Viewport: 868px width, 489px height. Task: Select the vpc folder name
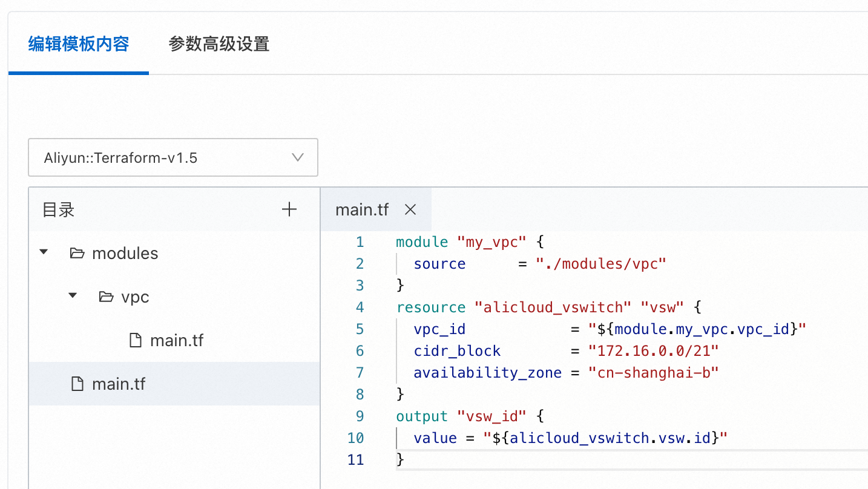[135, 297]
